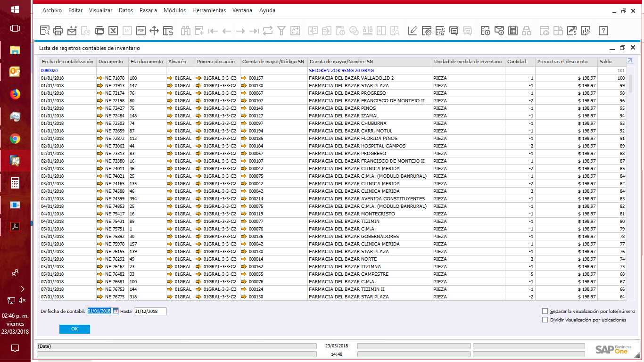Expand the table using top-right corner icon
The width and height of the screenshot is (644, 362).
pyautogui.click(x=629, y=61)
